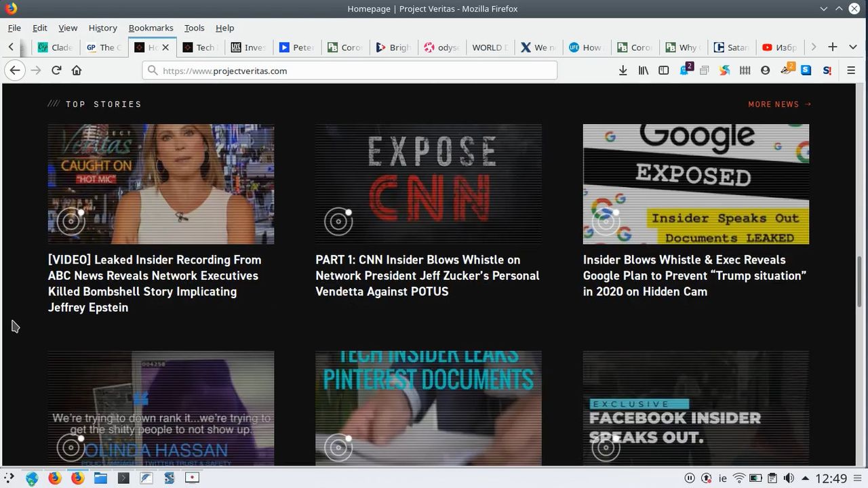Image resolution: width=868 pixels, height=488 pixels.
Task: Open the file manager from taskbar
Action: [x=100, y=478]
